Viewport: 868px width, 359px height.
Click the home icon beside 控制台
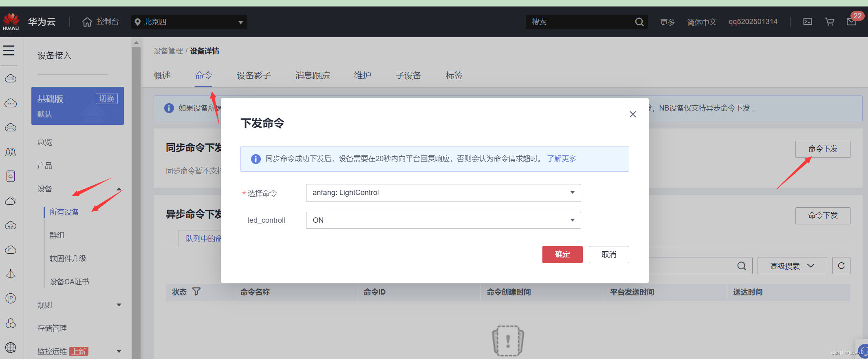[x=87, y=22]
